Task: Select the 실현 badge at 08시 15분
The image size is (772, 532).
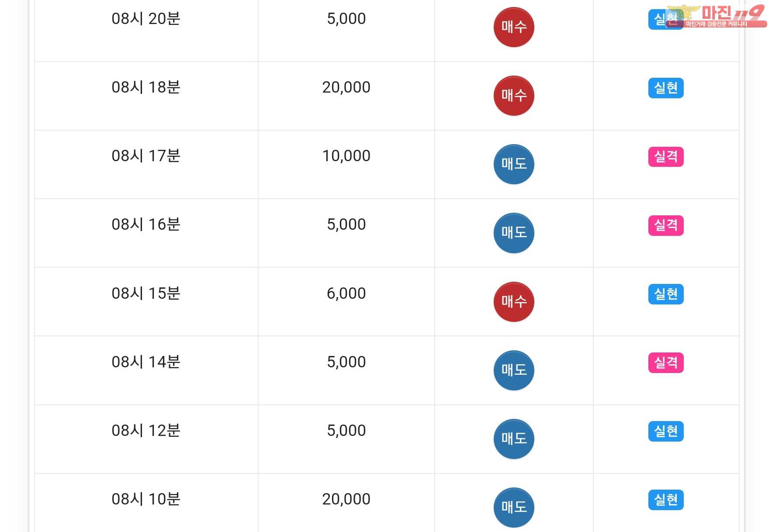Action: (666, 294)
